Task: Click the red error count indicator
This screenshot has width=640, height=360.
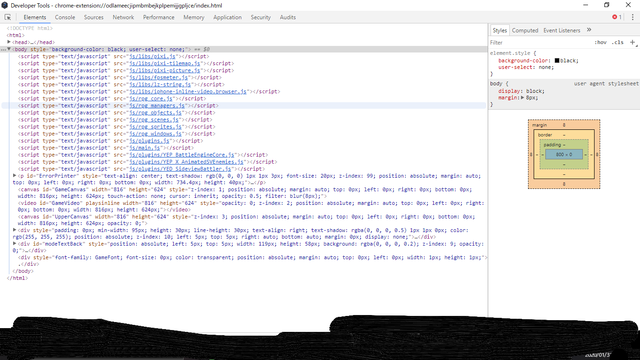Action: [617, 17]
